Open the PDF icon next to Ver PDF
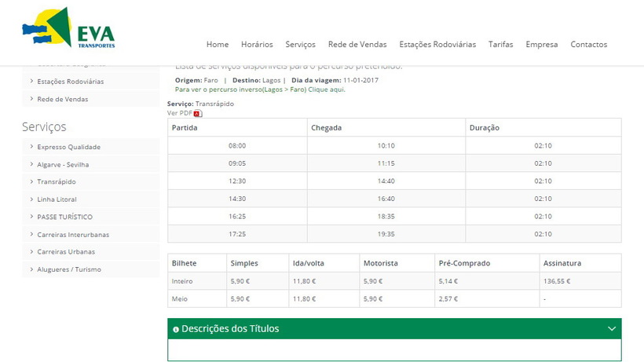Image resolution: width=644 pixels, height=362 pixels. pyautogui.click(x=198, y=113)
